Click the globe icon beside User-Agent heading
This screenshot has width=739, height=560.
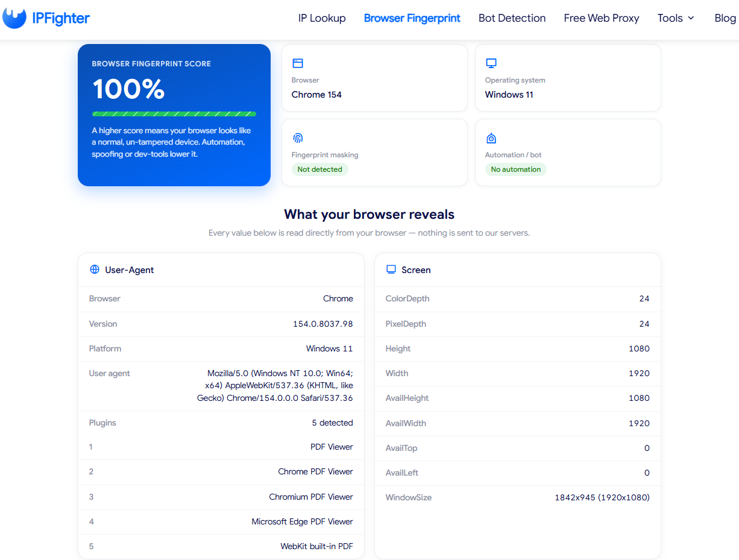tap(95, 269)
